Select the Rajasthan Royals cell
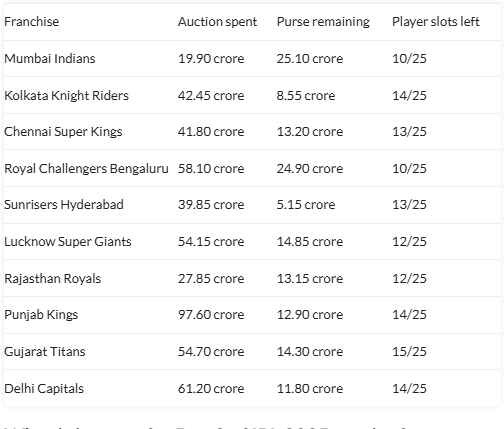 pos(53,279)
